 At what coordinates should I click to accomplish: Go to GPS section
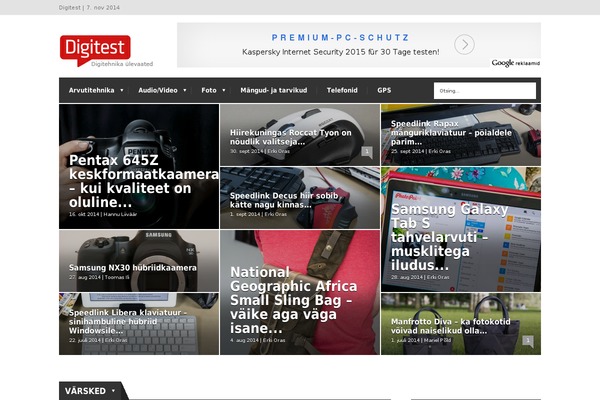[384, 90]
